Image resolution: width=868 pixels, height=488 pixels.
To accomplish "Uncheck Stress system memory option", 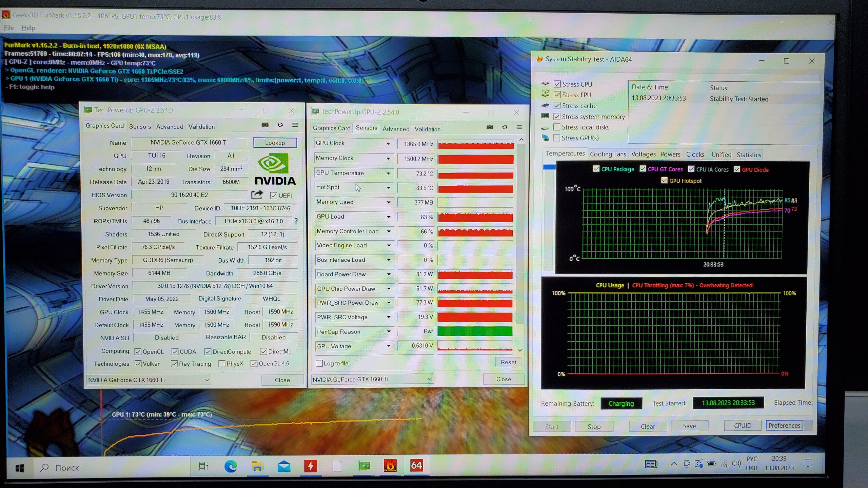I will click(x=557, y=116).
